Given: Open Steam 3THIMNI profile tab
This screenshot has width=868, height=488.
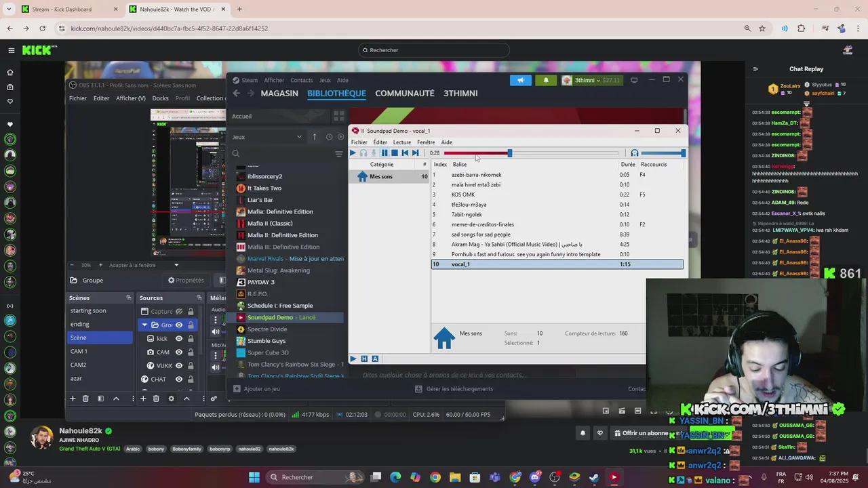Looking at the screenshot, I should tap(460, 94).
